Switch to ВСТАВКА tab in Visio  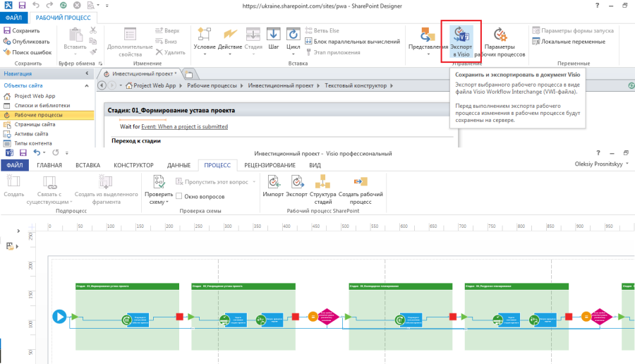(x=88, y=165)
